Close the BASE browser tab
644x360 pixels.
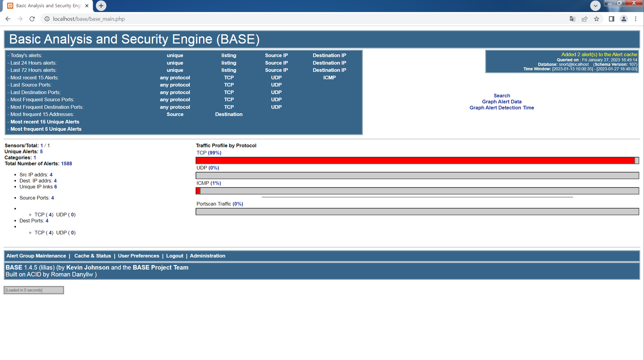(87, 6)
